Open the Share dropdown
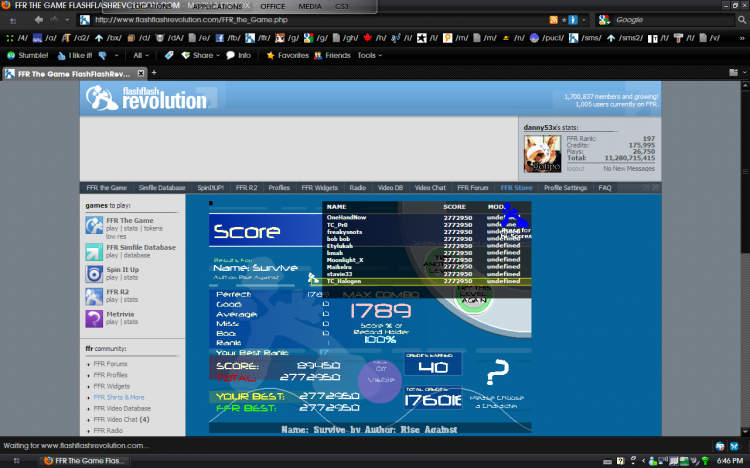This screenshot has height=468, width=750. [201, 56]
